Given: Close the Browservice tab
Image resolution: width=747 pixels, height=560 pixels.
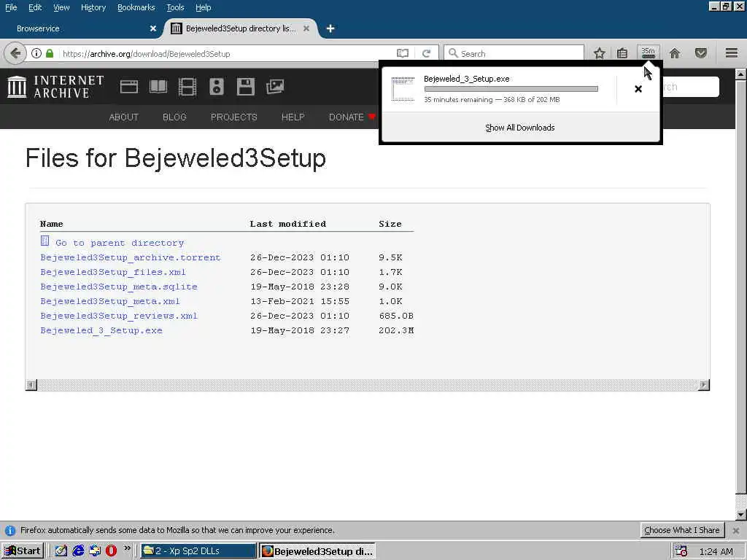Looking at the screenshot, I should pyautogui.click(x=153, y=28).
